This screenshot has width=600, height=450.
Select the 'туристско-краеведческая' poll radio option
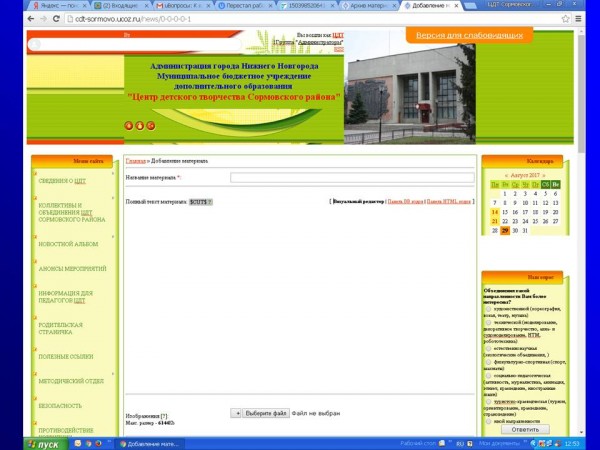(x=488, y=401)
